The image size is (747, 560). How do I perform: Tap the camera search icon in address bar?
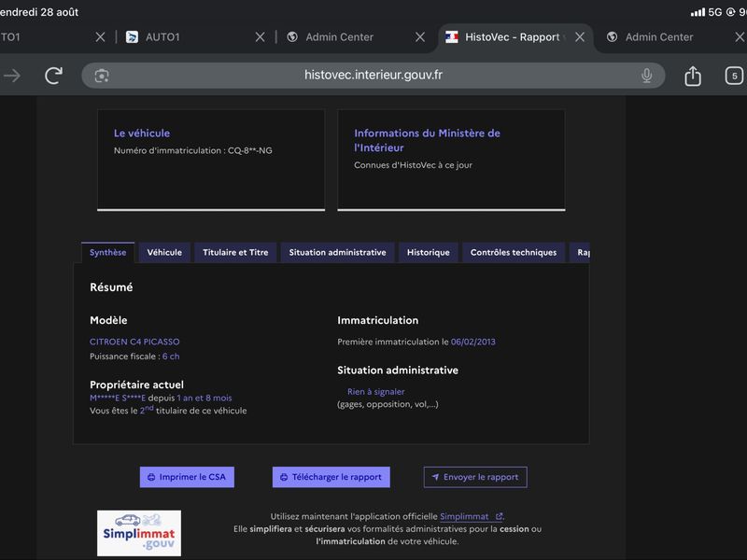(x=102, y=76)
